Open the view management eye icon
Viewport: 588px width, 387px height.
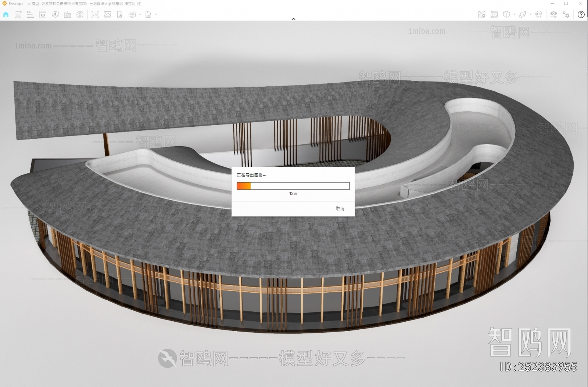pyautogui.click(x=43, y=15)
